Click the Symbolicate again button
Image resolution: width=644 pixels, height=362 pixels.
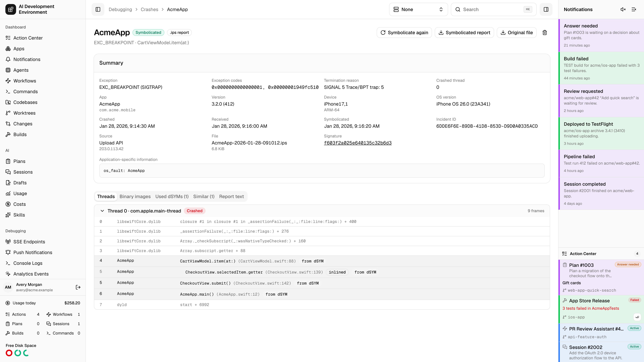click(x=404, y=33)
